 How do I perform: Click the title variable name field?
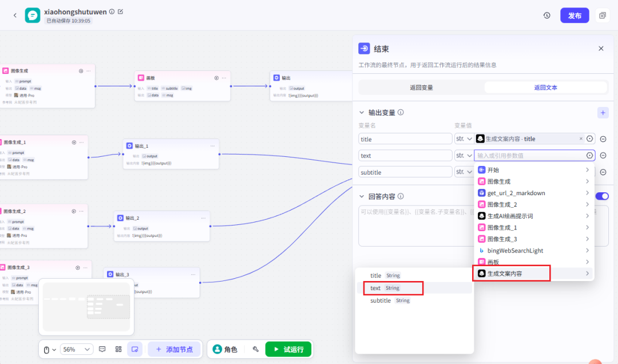(405, 139)
